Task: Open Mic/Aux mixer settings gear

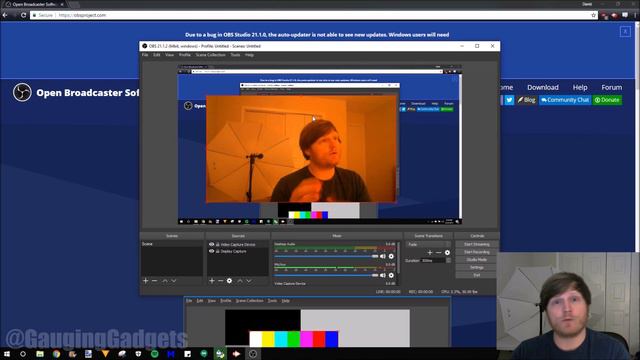Action: (391, 276)
